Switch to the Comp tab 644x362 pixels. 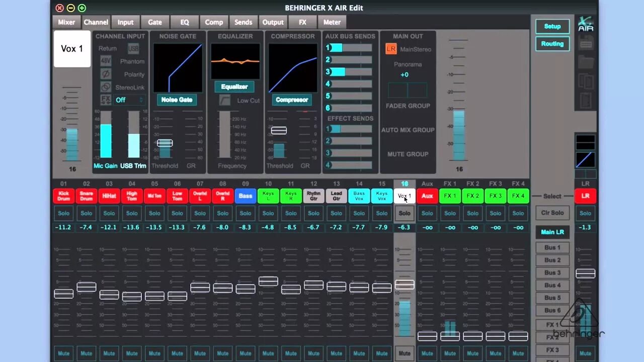(214, 22)
